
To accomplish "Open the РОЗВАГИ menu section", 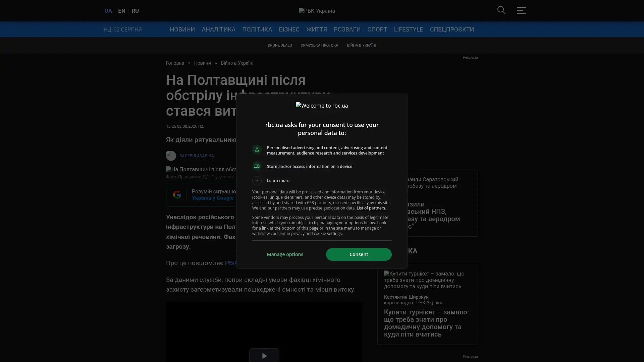I will click(347, 29).
